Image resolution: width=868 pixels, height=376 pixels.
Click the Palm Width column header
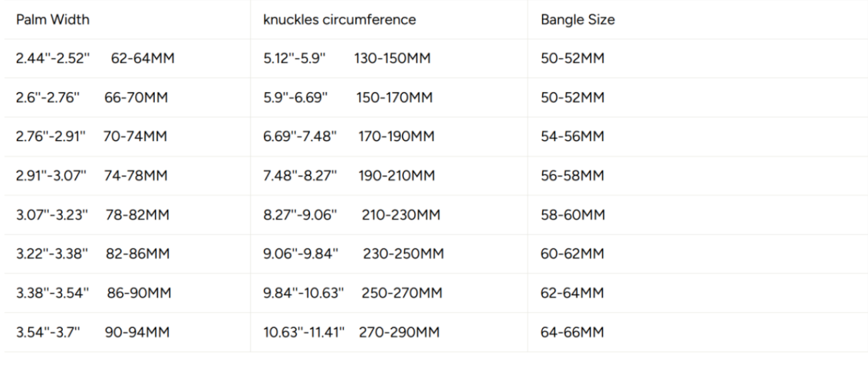[x=53, y=20]
